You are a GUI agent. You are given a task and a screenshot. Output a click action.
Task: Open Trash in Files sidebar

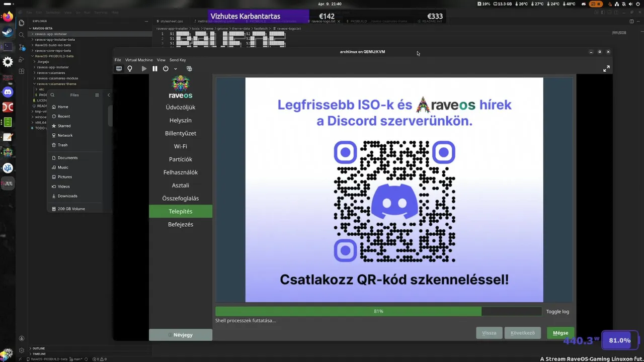point(74,145)
